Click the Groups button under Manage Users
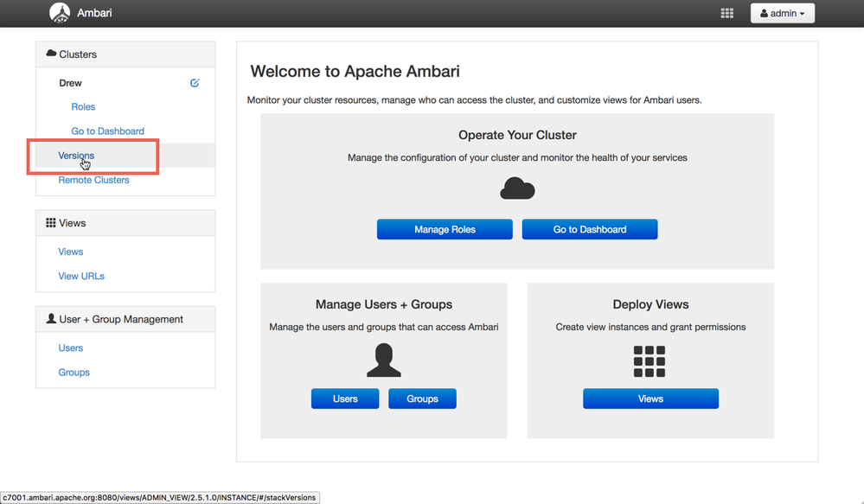This screenshot has height=504, width=864. click(422, 399)
